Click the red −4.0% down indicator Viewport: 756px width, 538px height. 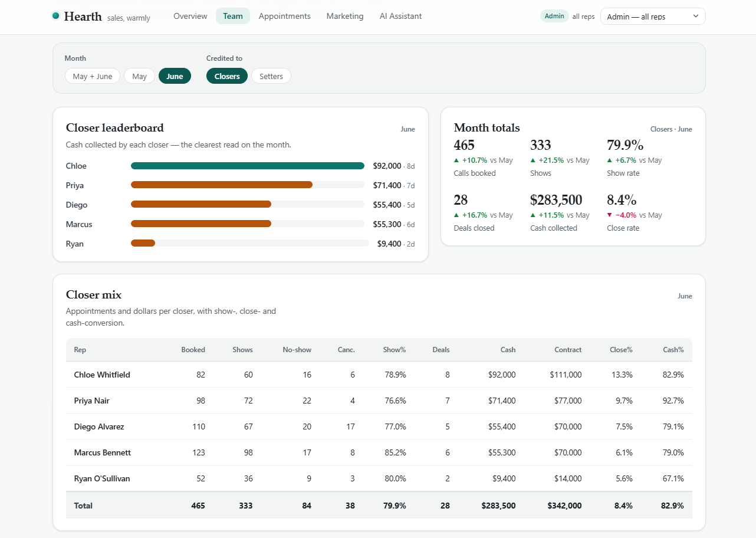tap(622, 215)
